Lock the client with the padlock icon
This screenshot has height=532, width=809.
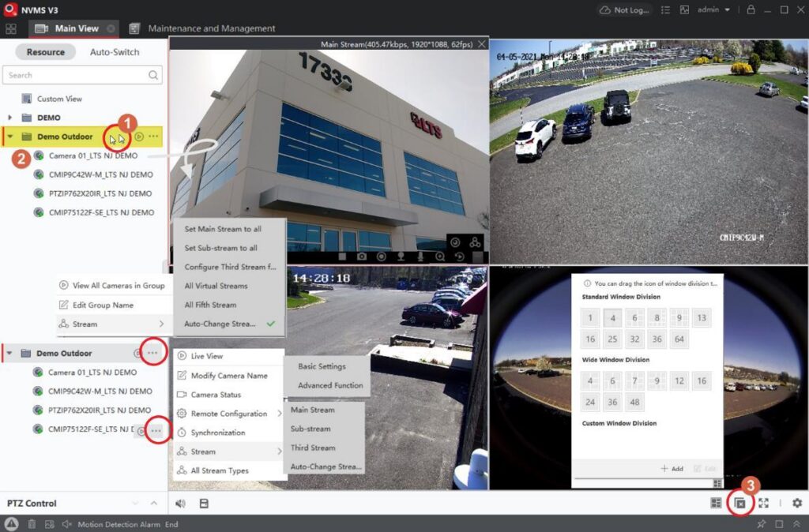pos(751,9)
